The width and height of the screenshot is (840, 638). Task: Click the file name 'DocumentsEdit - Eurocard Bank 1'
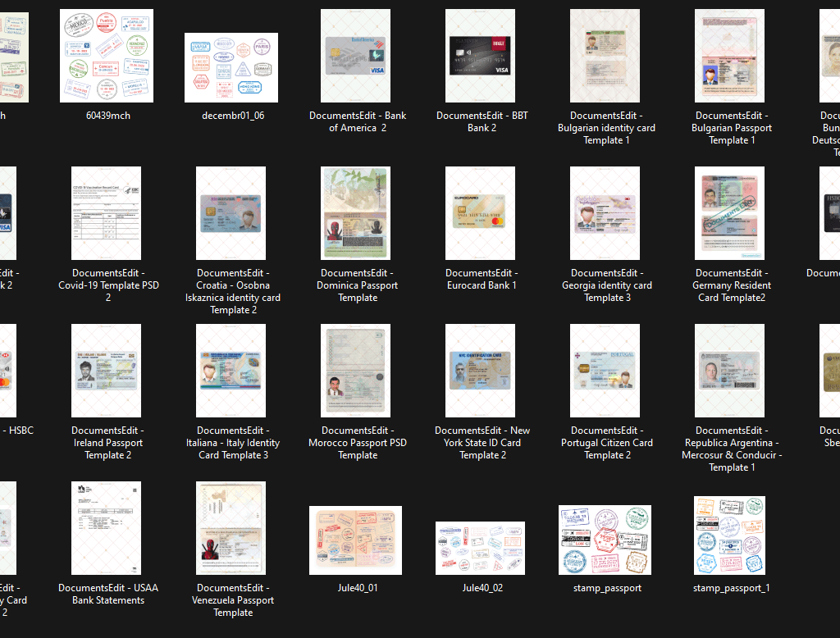[482, 279]
